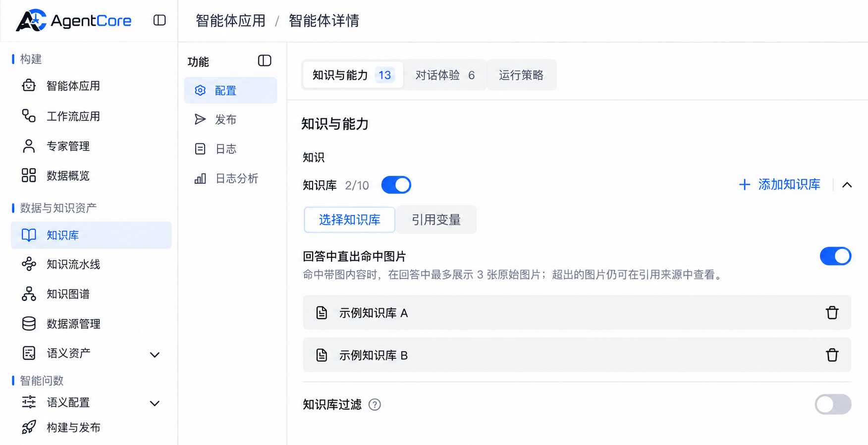Click the 数据概览 grid icon

29,175
